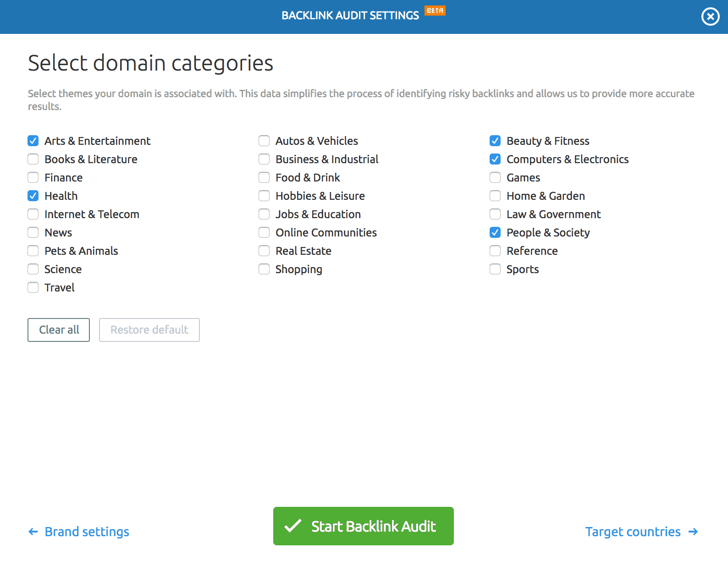This screenshot has width=728, height=571.
Task: Untick People & Society checkbox
Action: click(495, 232)
